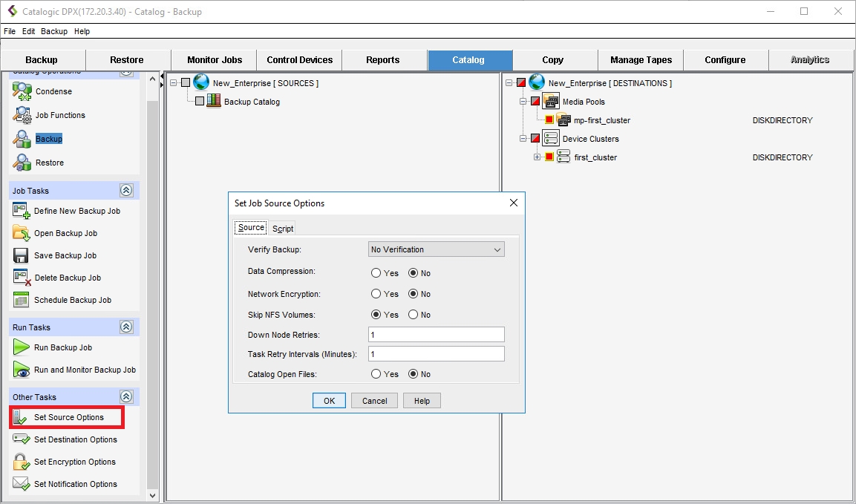Select Yes for Network Encryption
The width and height of the screenshot is (856, 504).
click(376, 294)
